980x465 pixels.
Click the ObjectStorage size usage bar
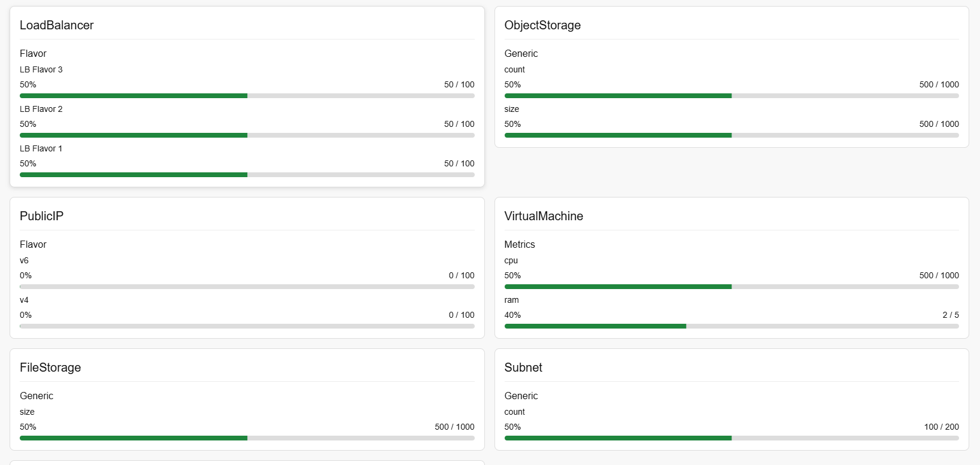pos(731,135)
